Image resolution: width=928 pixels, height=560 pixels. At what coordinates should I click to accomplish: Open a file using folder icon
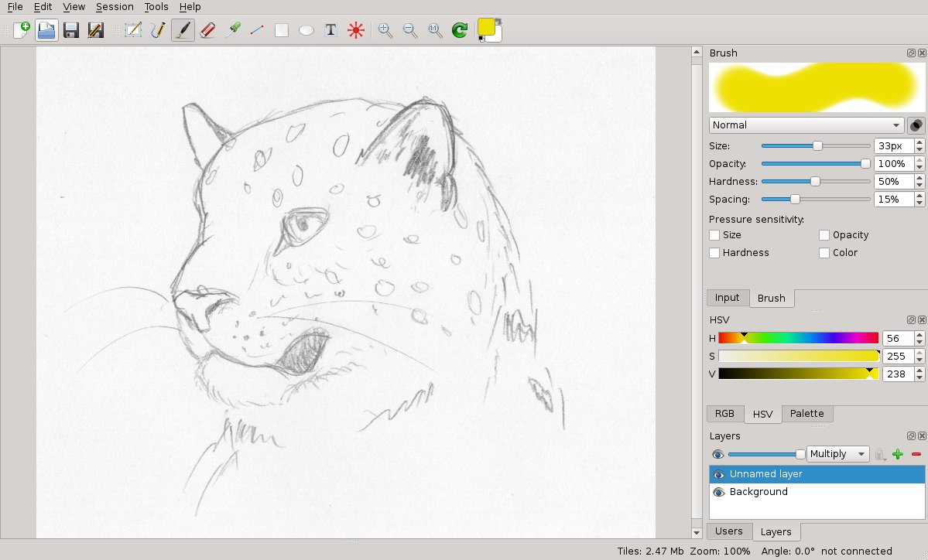click(46, 30)
